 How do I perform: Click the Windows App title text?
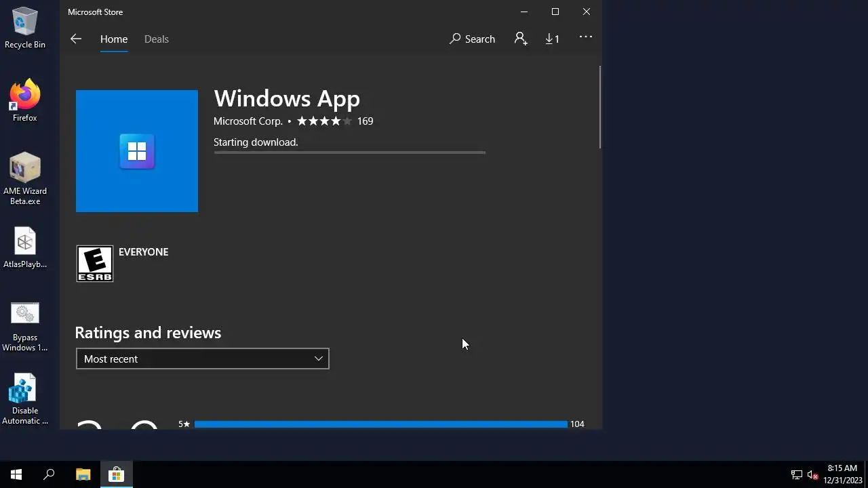[x=287, y=98]
